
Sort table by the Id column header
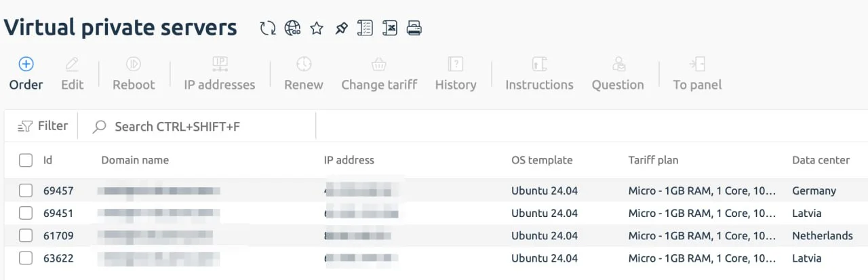coord(47,161)
